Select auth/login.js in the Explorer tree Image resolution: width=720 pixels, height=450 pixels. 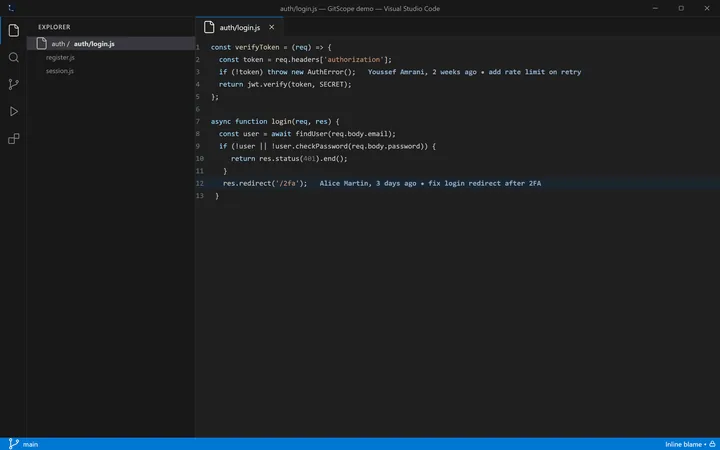[111, 44]
